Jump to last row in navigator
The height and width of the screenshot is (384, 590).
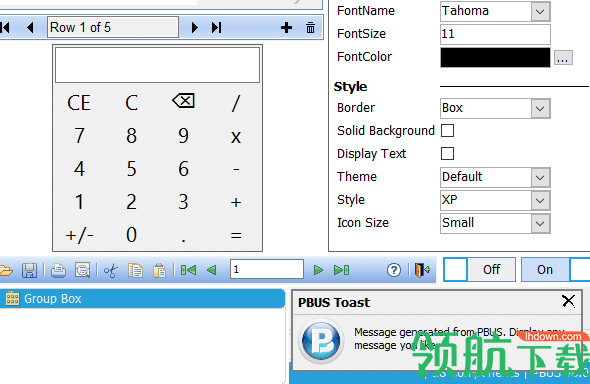[x=216, y=27]
